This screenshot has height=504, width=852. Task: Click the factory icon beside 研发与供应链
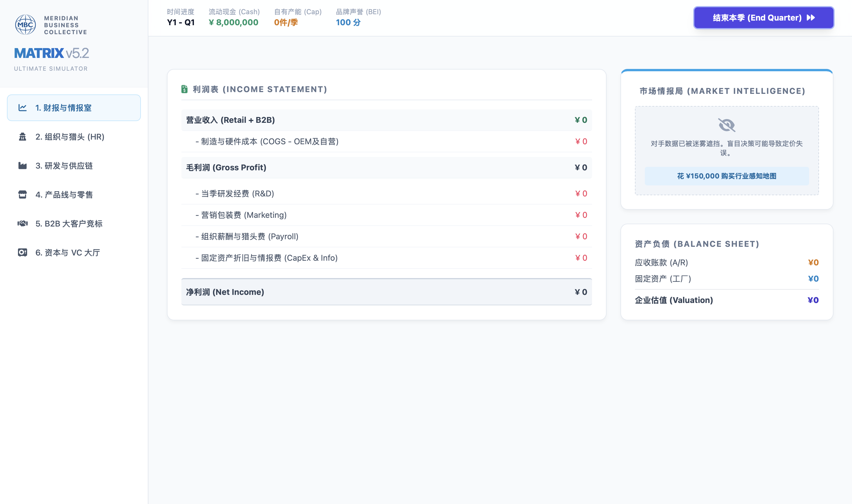(x=22, y=166)
